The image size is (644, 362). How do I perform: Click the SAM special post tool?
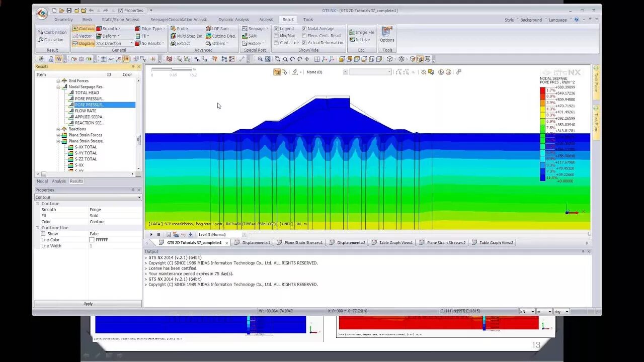coord(249,36)
